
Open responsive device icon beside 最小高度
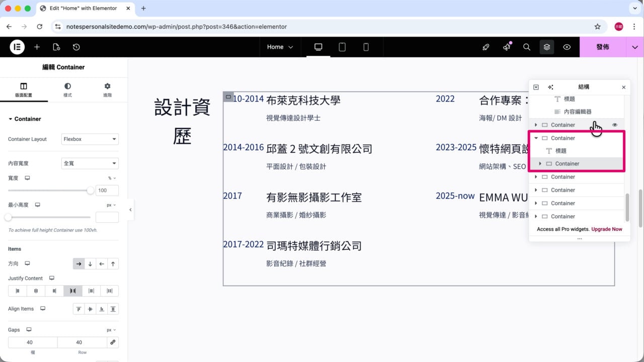pyautogui.click(x=37, y=205)
